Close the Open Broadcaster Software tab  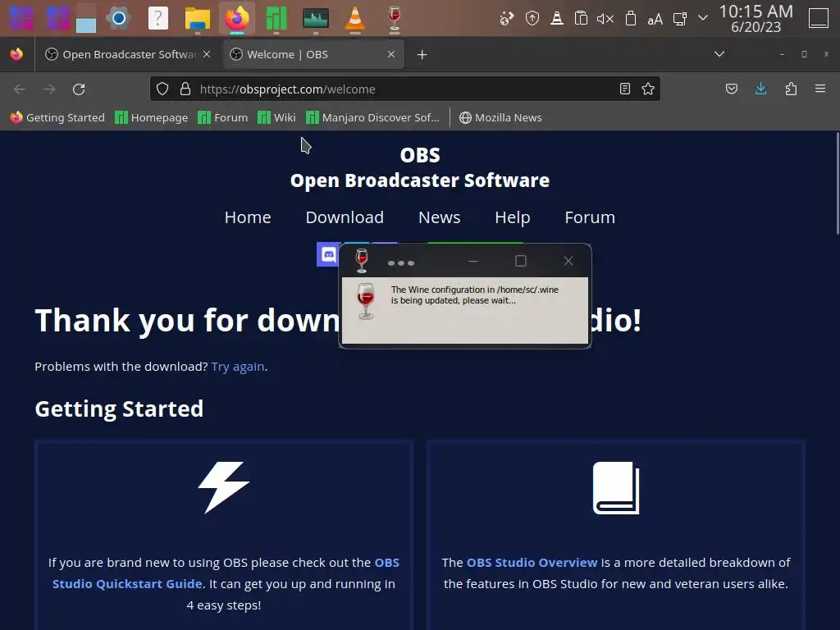click(207, 55)
